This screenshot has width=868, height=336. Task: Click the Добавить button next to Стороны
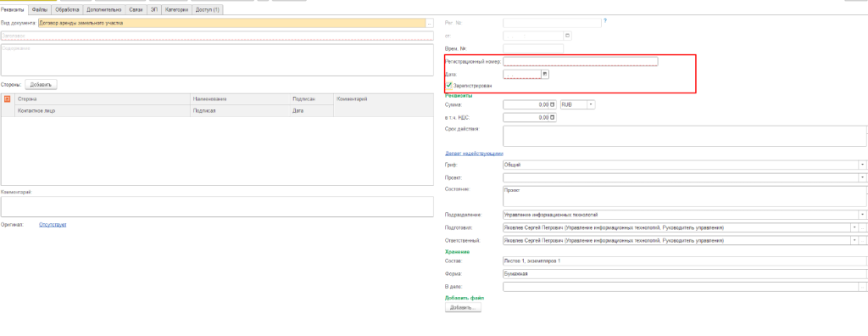click(x=41, y=85)
